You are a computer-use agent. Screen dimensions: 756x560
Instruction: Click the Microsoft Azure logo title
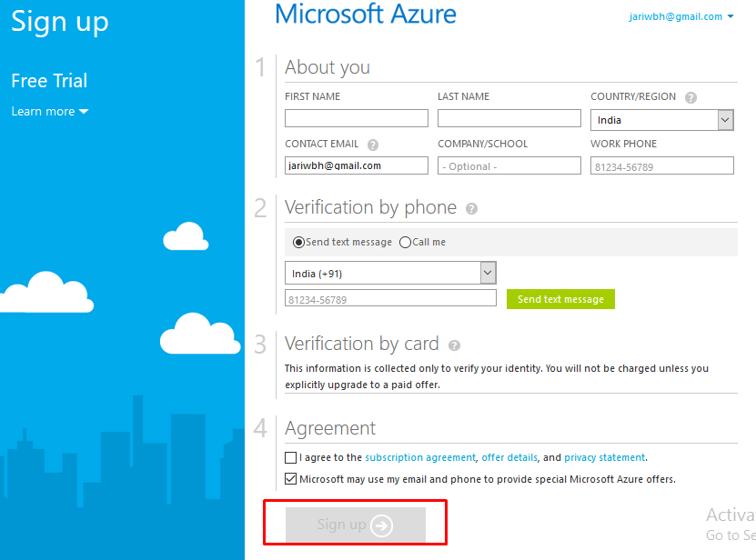click(x=366, y=15)
